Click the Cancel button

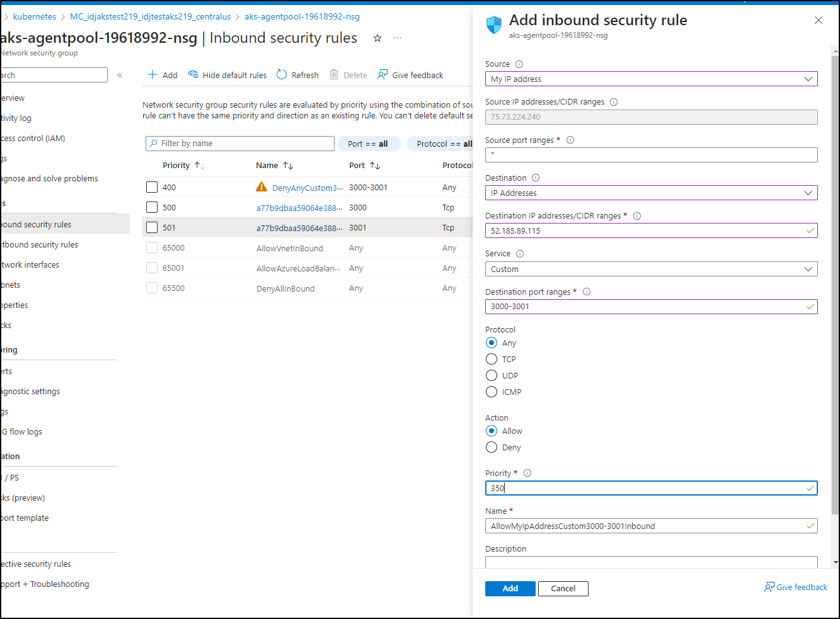click(563, 588)
